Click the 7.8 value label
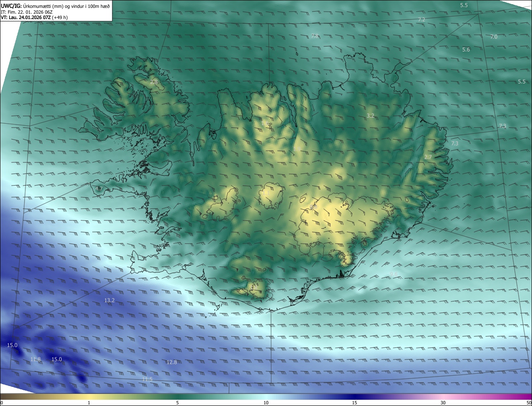This screenshot has width=532, height=406. 315,36
